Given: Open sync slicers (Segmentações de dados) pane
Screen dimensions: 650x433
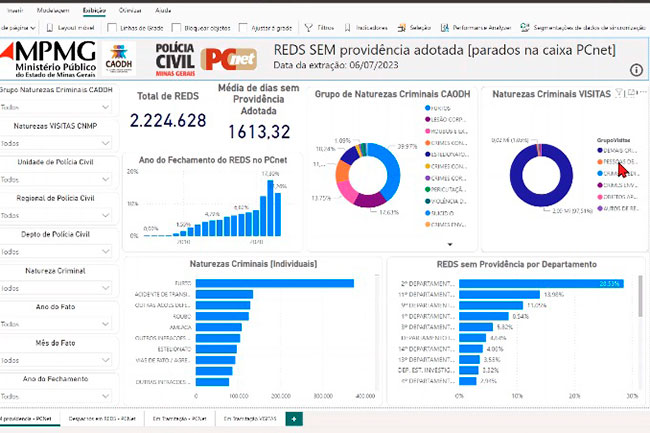Looking at the screenshot, I should point(583,28).
